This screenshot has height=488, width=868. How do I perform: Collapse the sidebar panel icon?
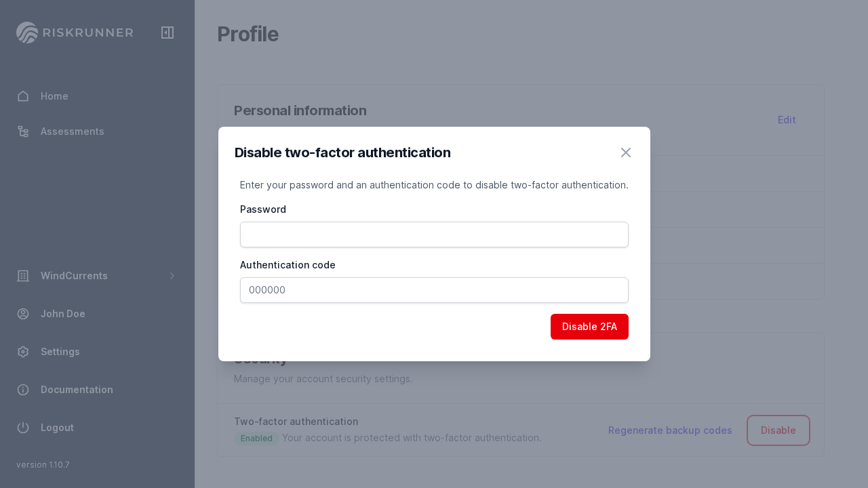click(x=167, y=33)
